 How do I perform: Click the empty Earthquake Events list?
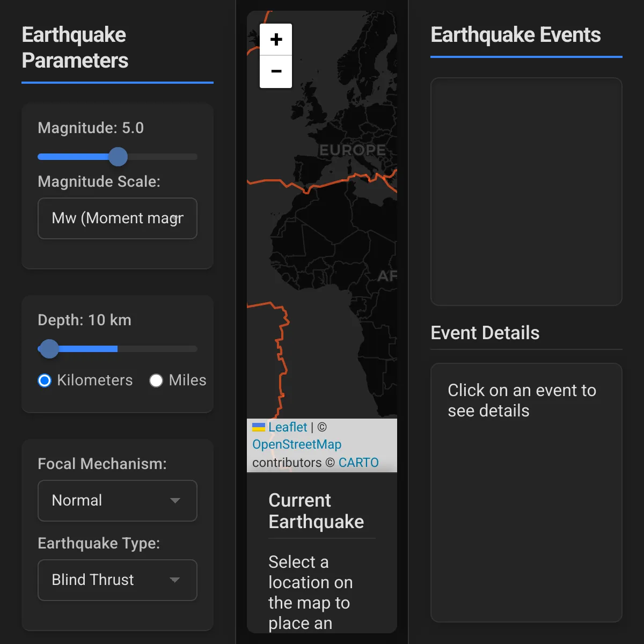pos(526,192)
